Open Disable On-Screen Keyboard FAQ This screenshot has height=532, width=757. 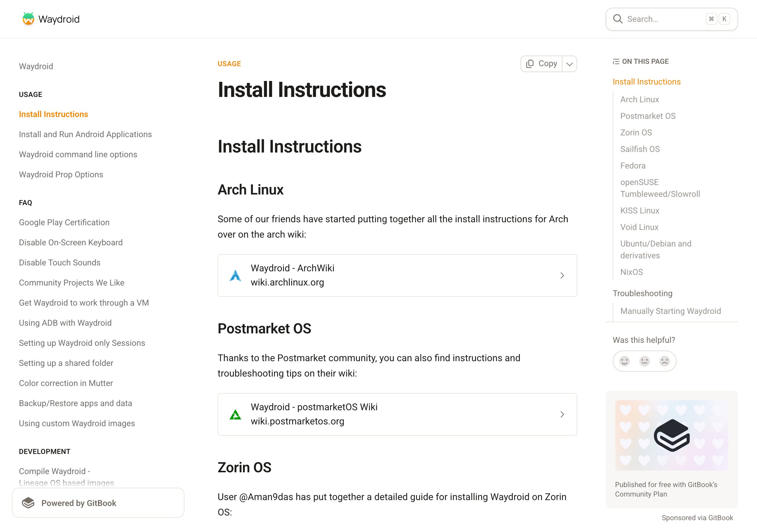[71, 243]
